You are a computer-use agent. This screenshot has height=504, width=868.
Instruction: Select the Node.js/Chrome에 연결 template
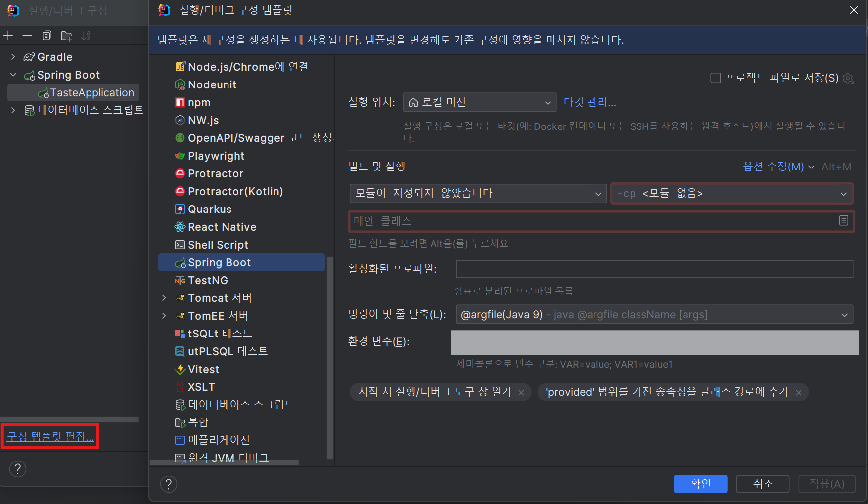[241, 67]
